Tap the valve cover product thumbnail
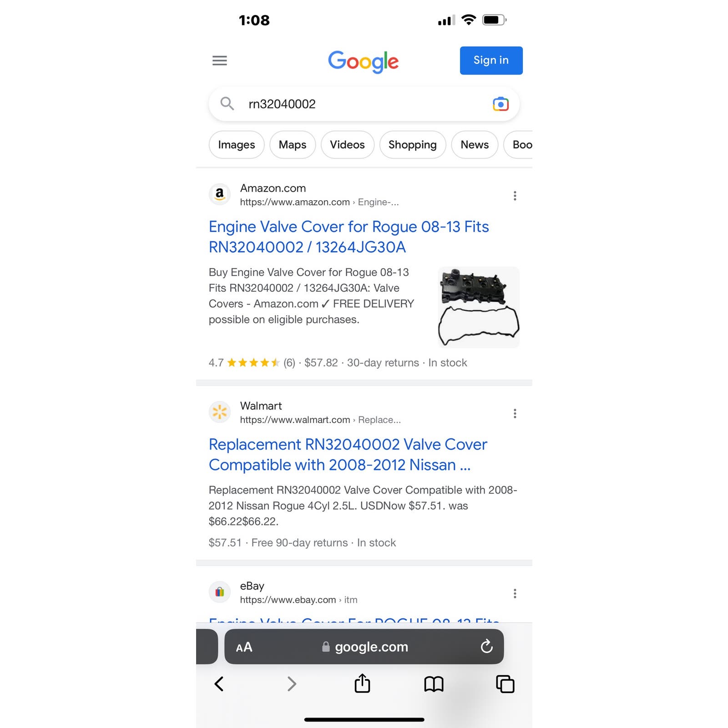728x728 pixels. [x=479, y=307]
